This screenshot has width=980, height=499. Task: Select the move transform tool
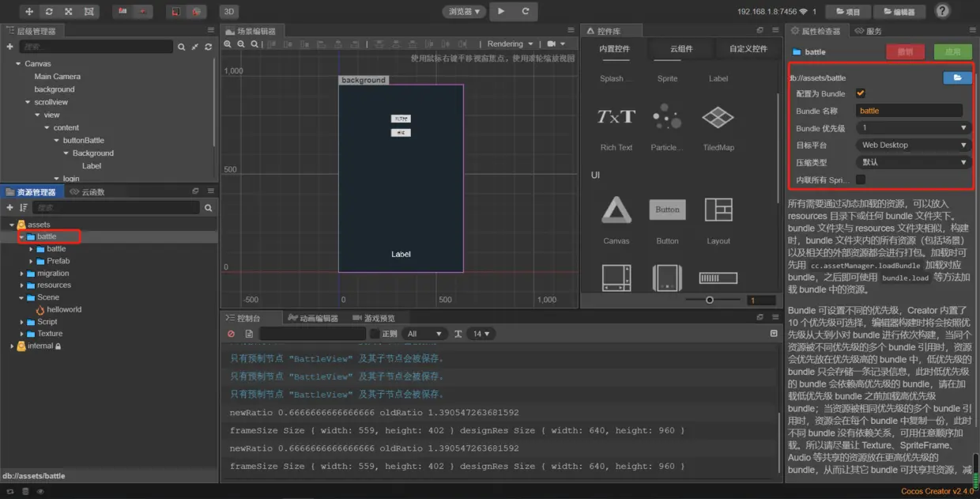pos(29,12)
